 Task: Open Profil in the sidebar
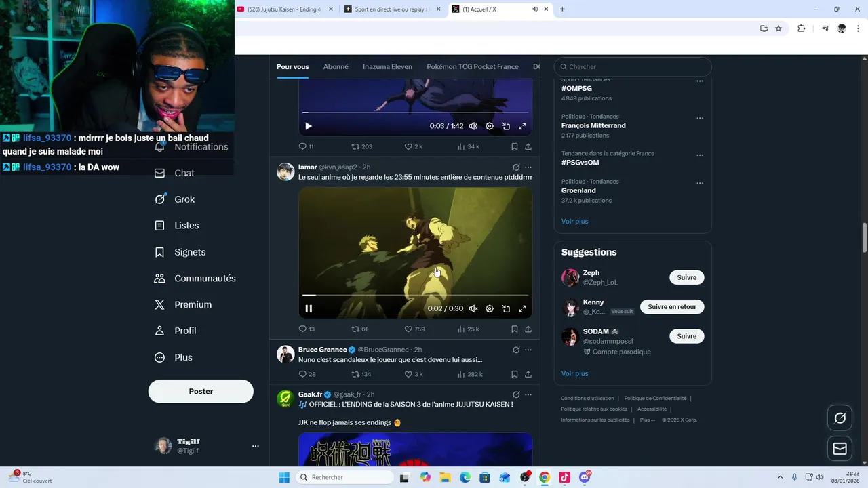point(175,331)
